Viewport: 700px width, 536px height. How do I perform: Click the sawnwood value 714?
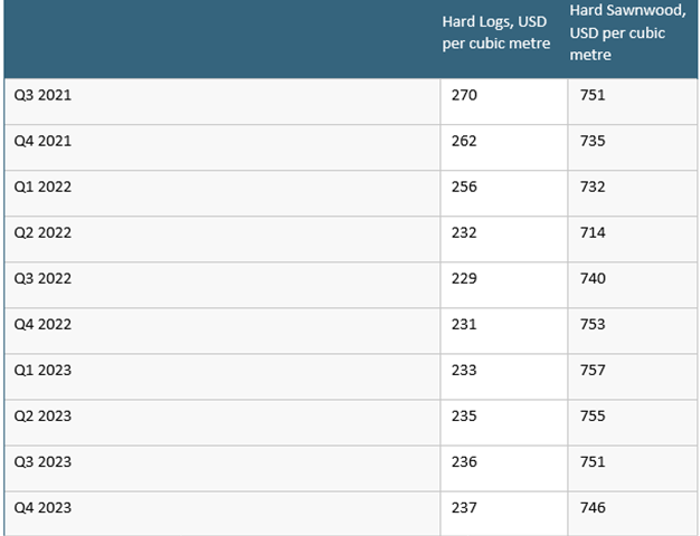point(593,233)
